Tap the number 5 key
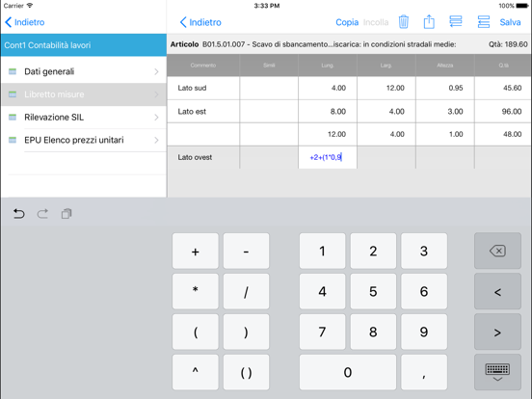532x399 pixels. point(373,291)
